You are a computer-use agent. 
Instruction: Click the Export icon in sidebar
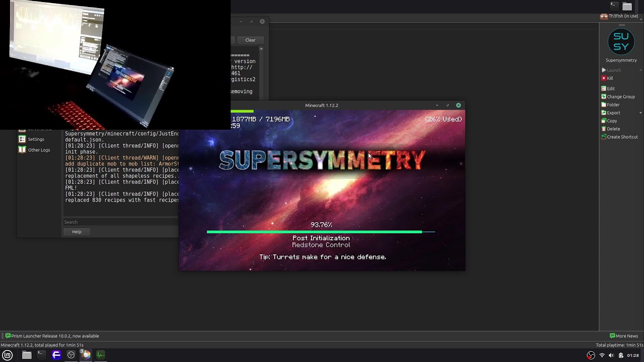[x=604, y=113]
